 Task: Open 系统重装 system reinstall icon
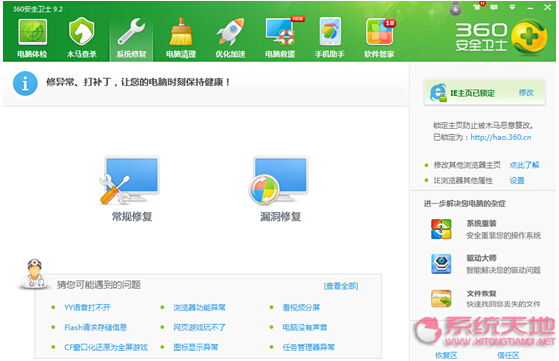coord(441,229)
